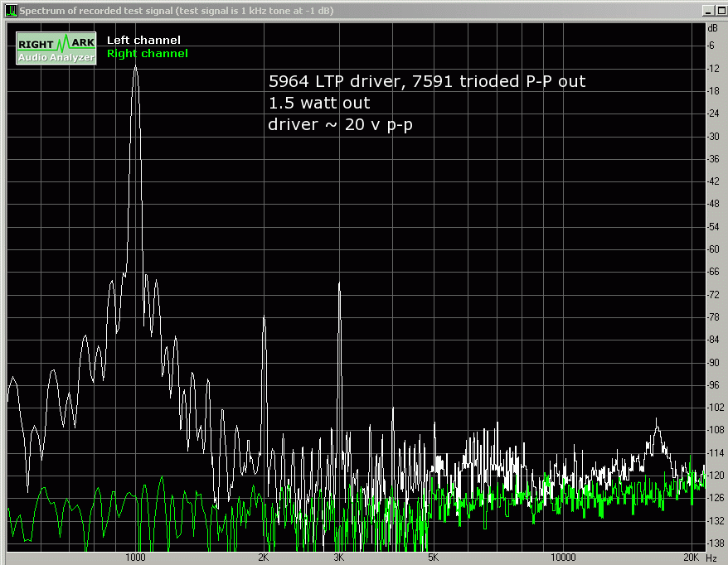The height and width of the screenshot is (565, 728).
Task: Click the 'Right channel' legend label
Action: click(148, 54)
